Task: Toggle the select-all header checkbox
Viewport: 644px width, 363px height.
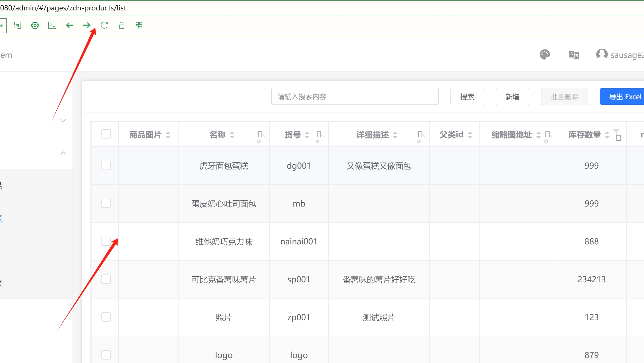Action: 106,134
